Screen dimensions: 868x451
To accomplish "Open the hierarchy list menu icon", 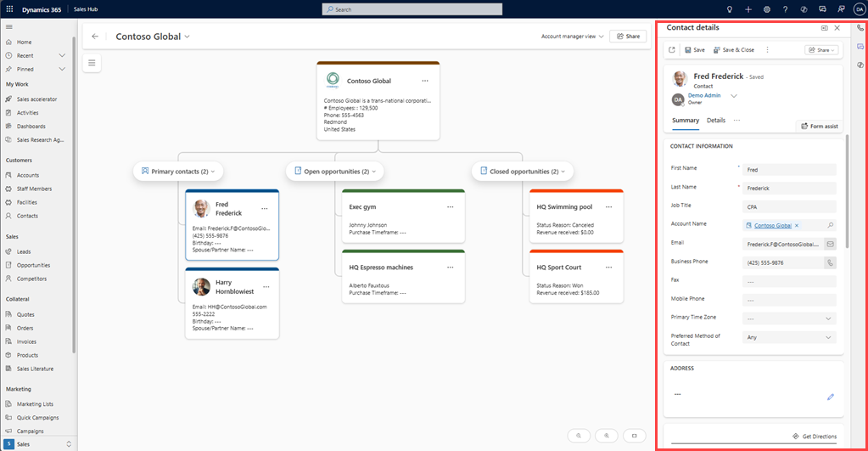I will (x=92, y=63).
